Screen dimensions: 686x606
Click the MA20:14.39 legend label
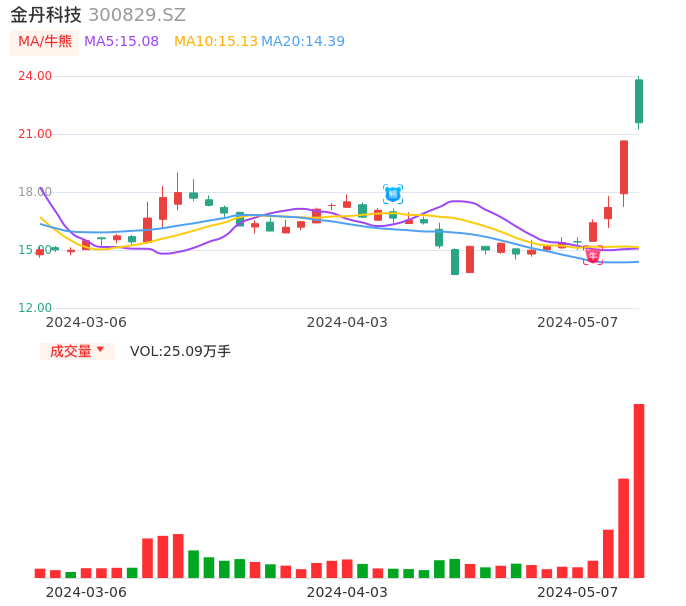[x=303, y=42]
